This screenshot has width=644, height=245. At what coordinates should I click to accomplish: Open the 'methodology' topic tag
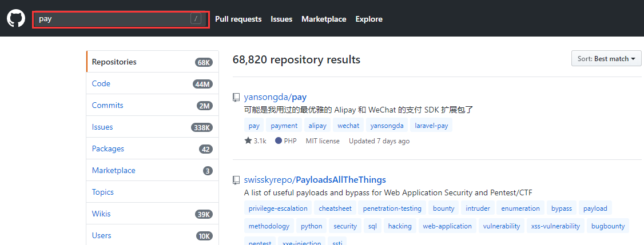tap(269, 226)
